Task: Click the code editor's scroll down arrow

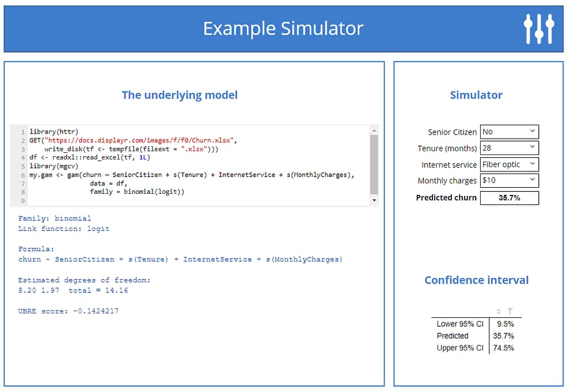Action: point(374,200)
